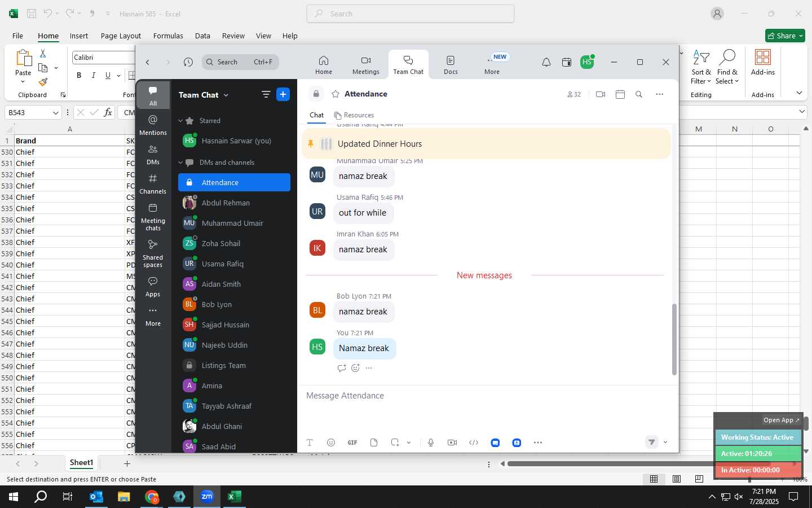Open Apps in the Zoom sidebar
The width and height of the screenshot is (812, 508).
153,287
